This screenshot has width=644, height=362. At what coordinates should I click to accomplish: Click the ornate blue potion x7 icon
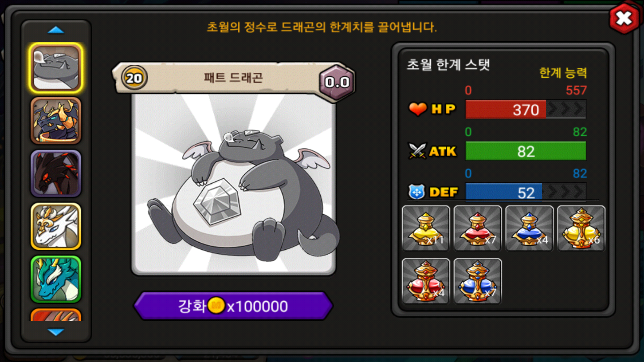pos(478,281)
